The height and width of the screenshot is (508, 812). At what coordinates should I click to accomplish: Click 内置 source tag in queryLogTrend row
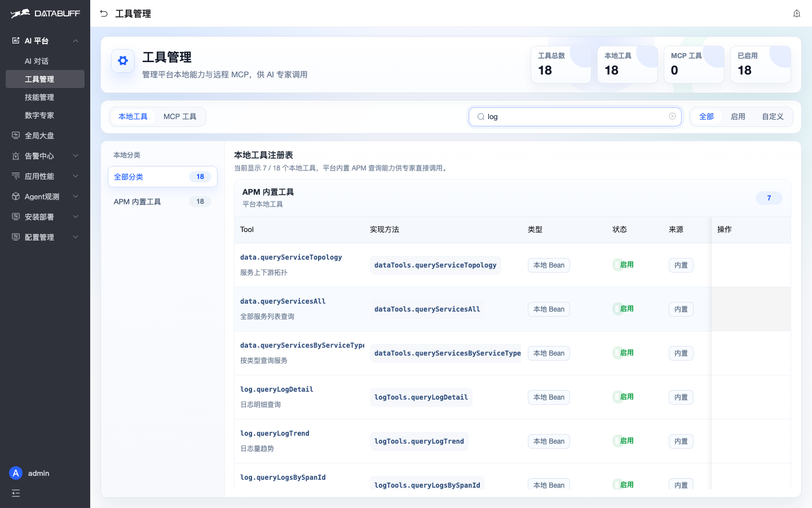681,441
